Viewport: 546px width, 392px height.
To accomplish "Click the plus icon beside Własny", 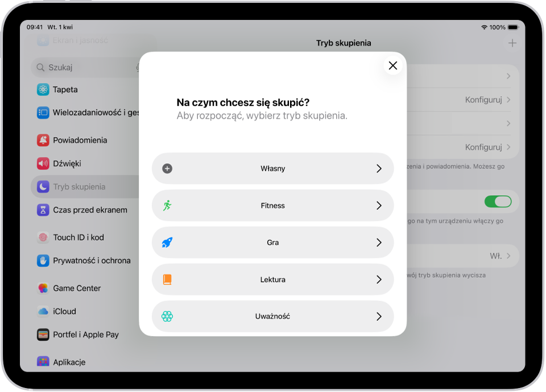I will click(167, 168).
